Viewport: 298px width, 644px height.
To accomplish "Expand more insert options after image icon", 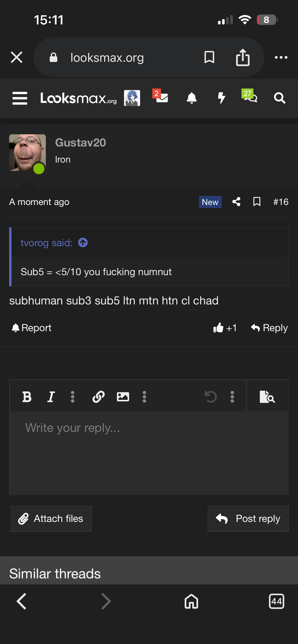I will 144,397.
